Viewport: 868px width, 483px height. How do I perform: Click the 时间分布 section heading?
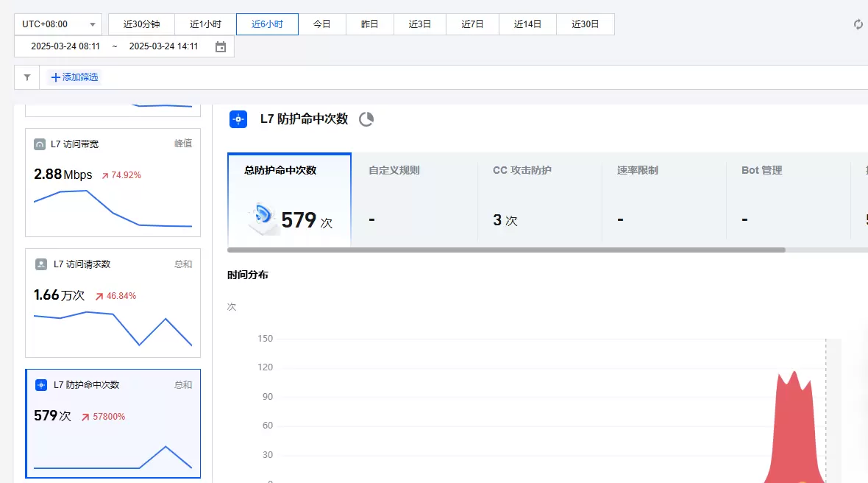(247, 275)
